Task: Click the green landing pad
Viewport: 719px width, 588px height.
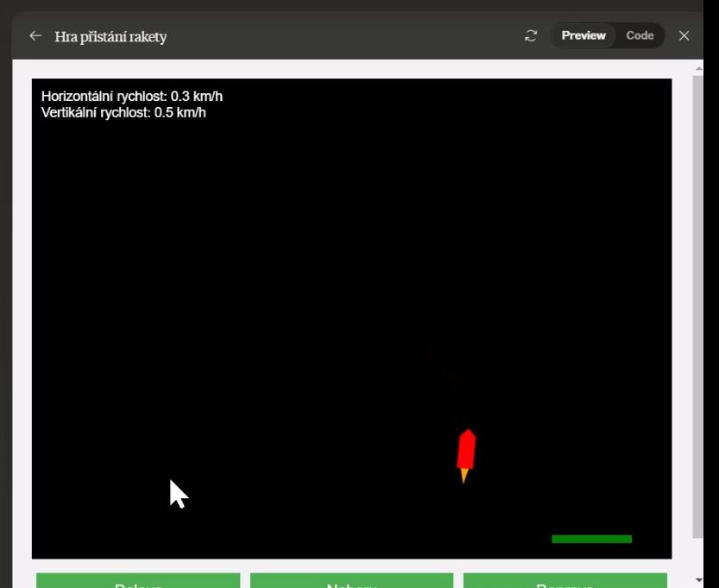Action: [x=591, y=539]
